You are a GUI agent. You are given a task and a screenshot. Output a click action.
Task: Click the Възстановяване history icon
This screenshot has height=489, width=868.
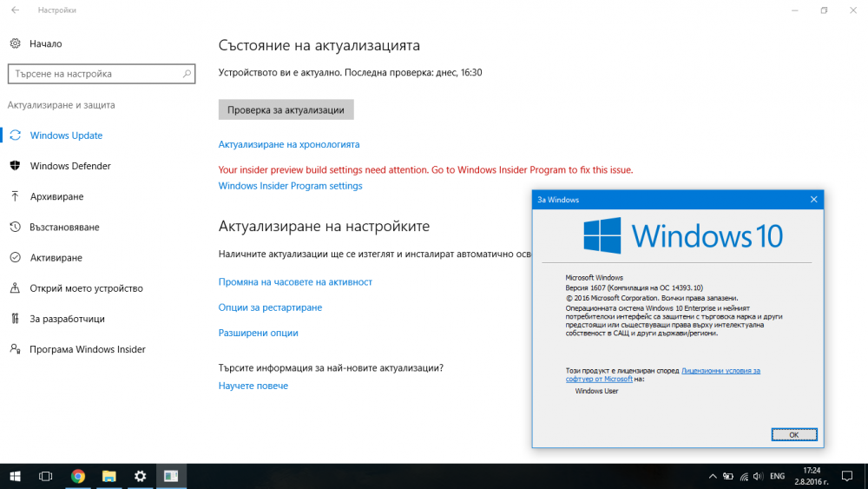point(16,227)
